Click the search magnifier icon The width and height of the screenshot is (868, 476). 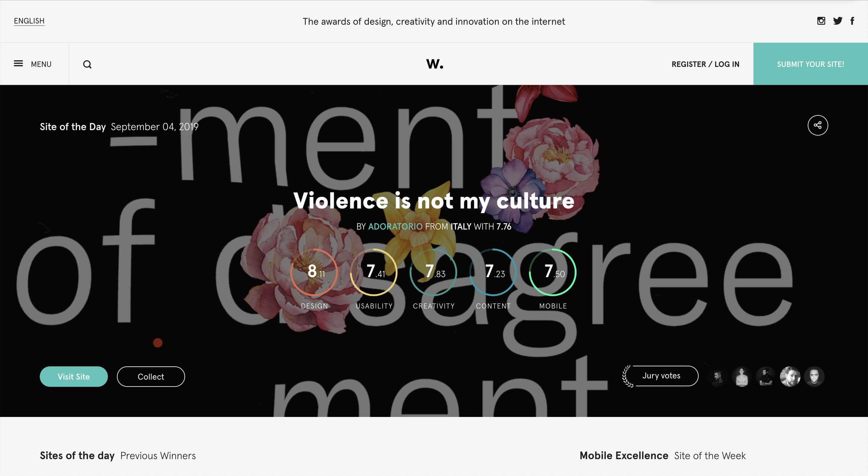point(87,64)
